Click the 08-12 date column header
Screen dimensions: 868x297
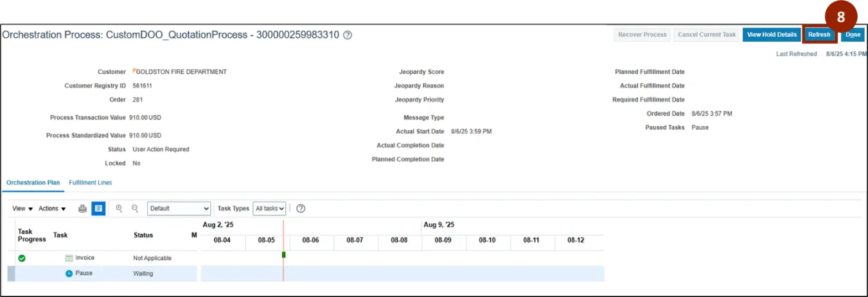[576, 241]
